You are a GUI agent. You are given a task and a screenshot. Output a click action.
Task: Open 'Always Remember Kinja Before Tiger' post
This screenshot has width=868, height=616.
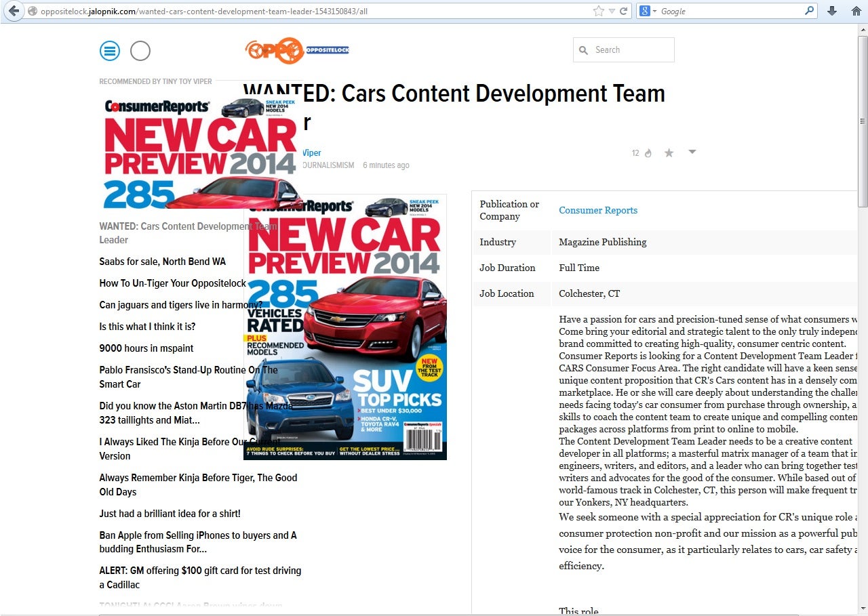198,485
